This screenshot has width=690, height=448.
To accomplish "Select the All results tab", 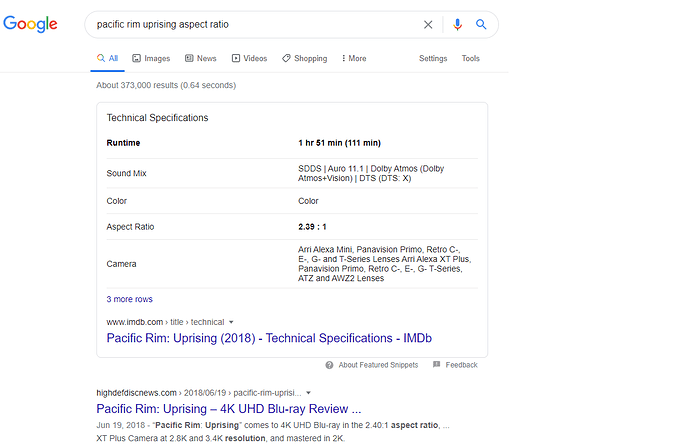I will 107,59.
